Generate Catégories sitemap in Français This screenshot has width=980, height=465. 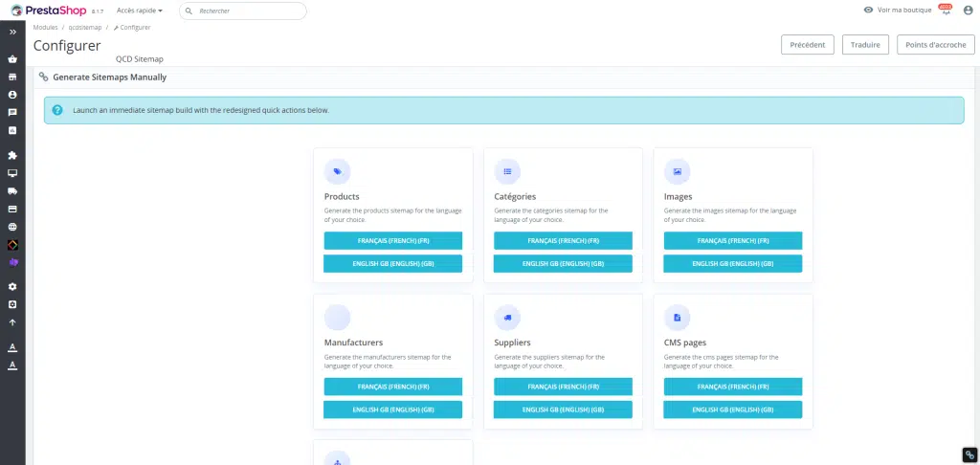[563, 240]
